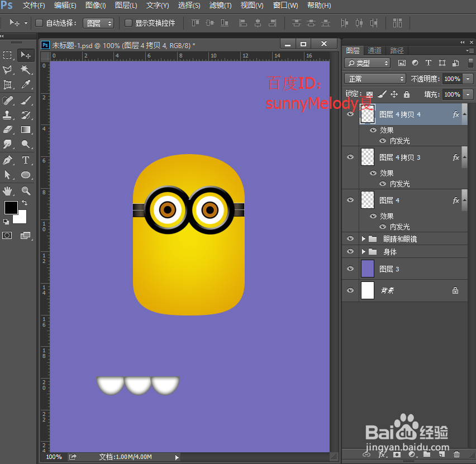Select the Clone Stamp tool
The image size is (476, 464).
click(7, 115)
